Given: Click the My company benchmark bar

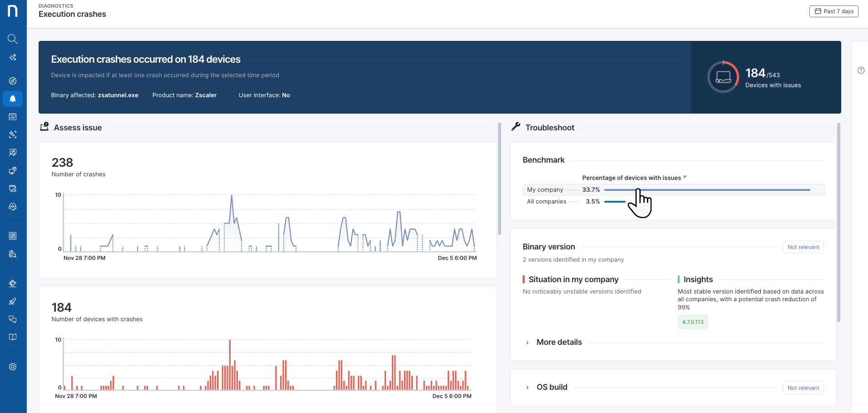Looking at the screenshot, I should [707, 190].
